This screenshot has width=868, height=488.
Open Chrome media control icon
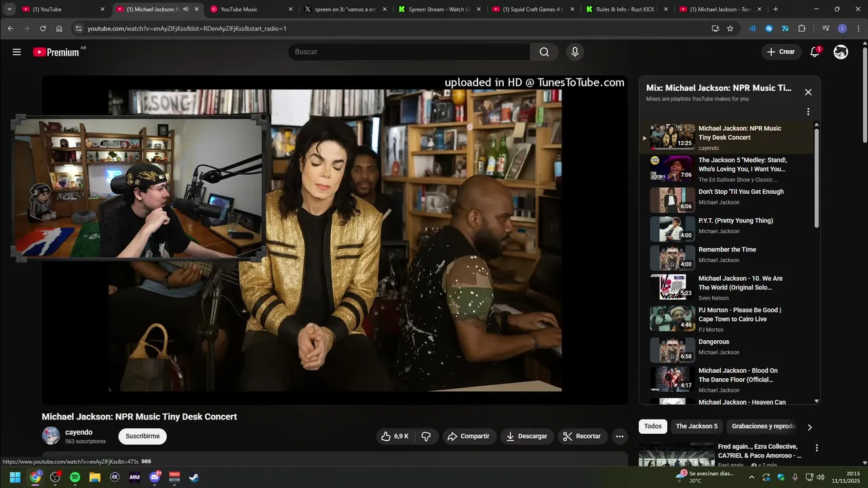click(x=825, y=28)
